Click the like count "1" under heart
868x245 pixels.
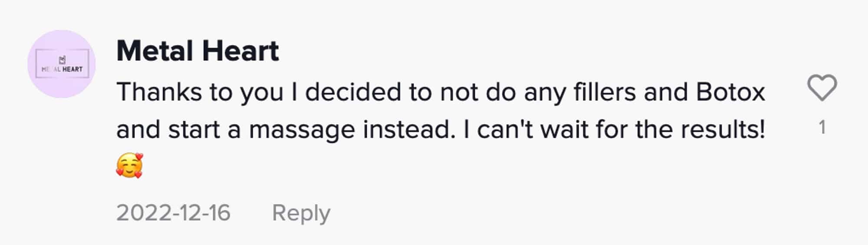click(822, 127)
